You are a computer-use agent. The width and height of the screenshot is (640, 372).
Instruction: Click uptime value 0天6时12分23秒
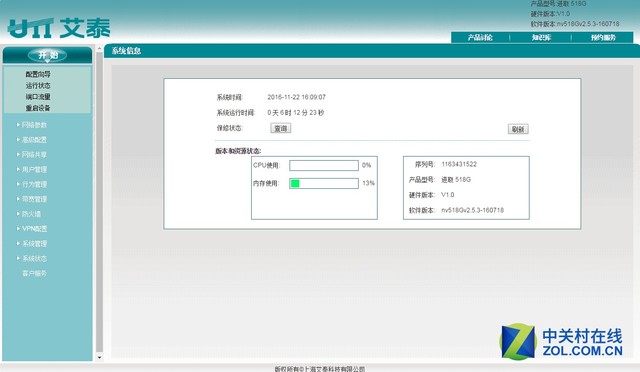pos(296,112)
